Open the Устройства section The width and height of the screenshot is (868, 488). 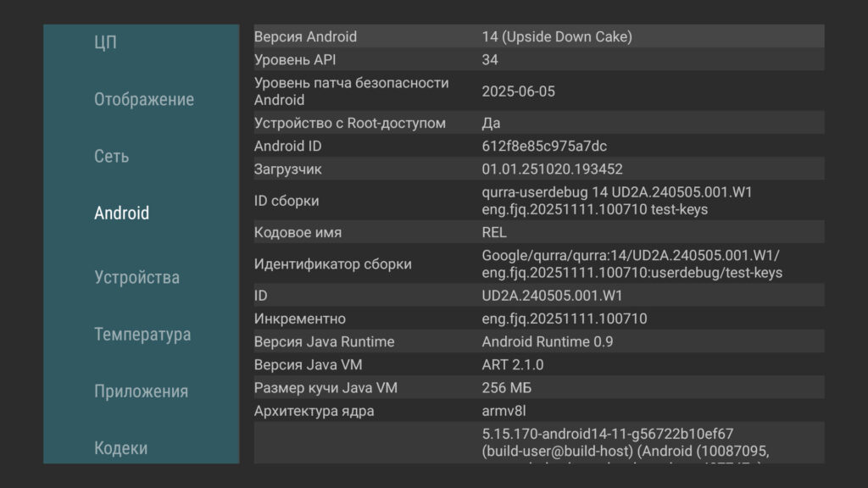pos(136,277)
